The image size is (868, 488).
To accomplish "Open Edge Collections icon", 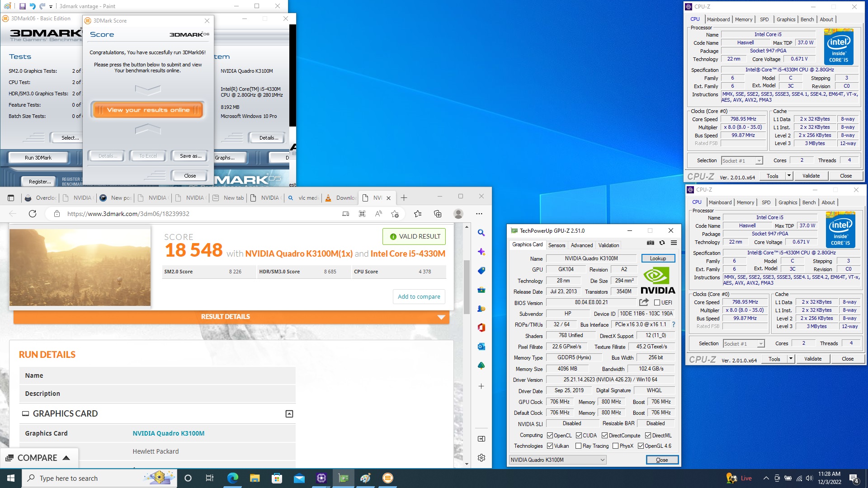I will [438, 214].
